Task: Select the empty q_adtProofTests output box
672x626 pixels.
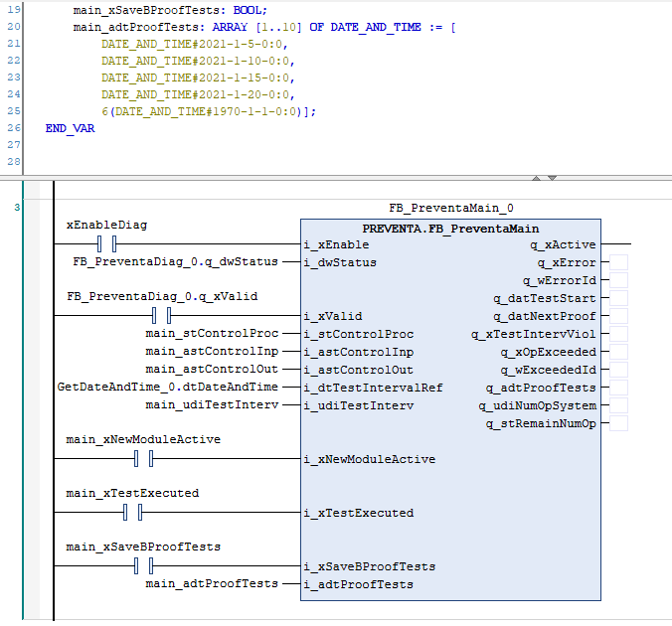Action: (x=618, y=388)
